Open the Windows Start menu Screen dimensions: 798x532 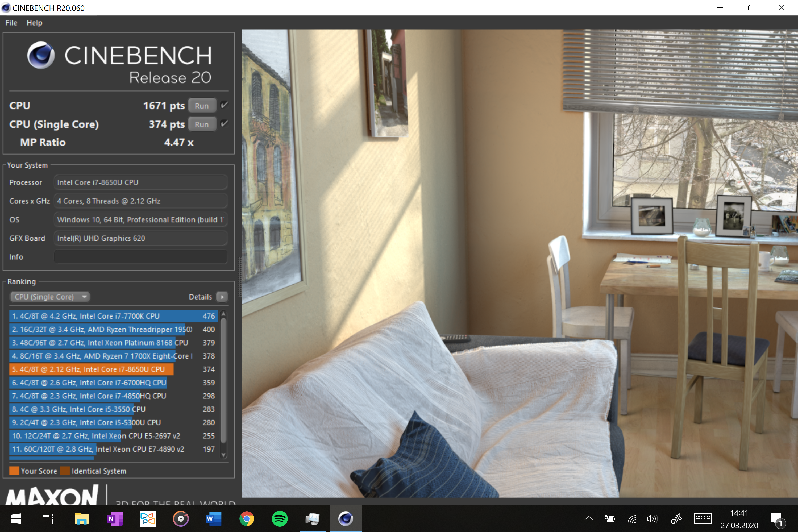pyautogui.click(x=16, y=518)
